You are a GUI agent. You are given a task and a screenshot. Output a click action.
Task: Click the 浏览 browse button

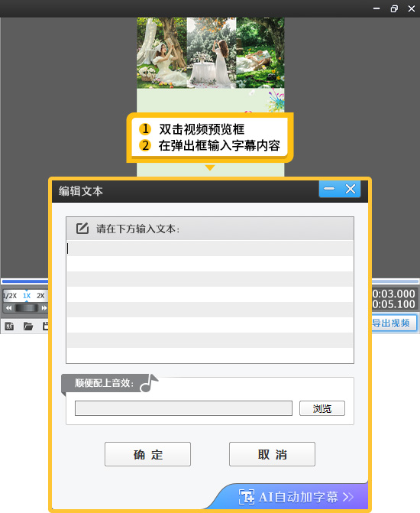point(322,408)
